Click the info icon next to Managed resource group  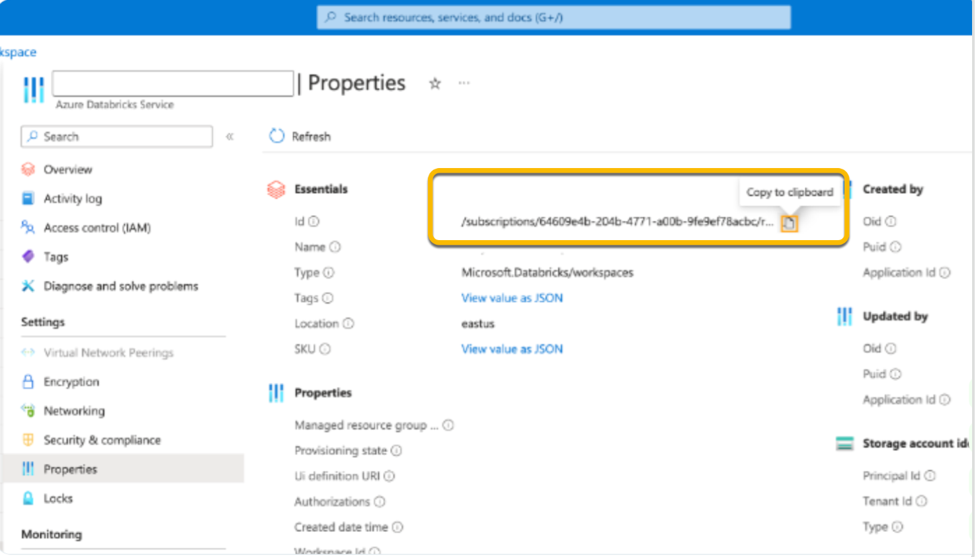pyautogui.click(x=448, y=425)
